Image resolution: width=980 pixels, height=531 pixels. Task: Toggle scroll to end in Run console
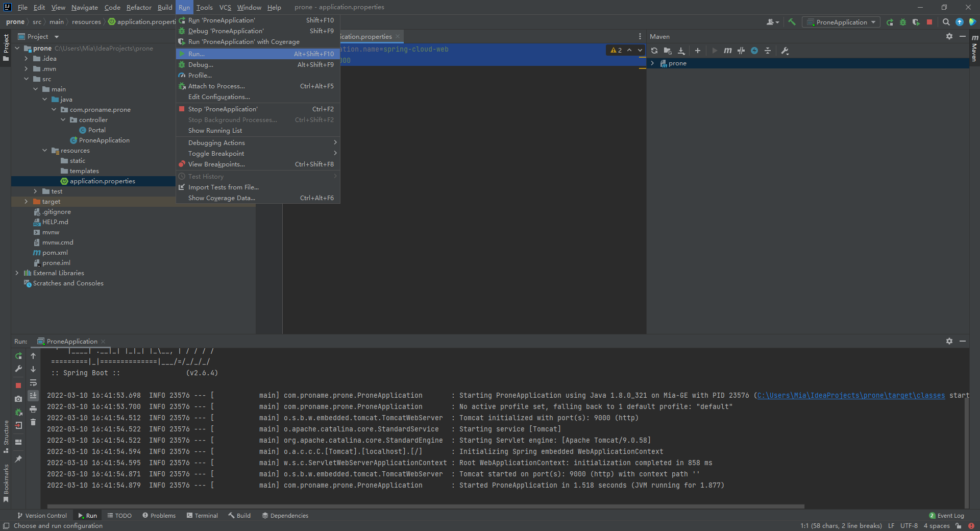pyautogui.click(x=33, y=395)
